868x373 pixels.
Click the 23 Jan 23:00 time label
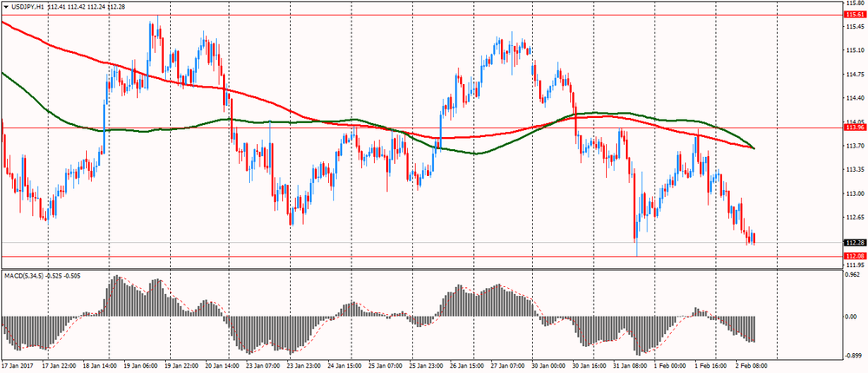point(303,366)
